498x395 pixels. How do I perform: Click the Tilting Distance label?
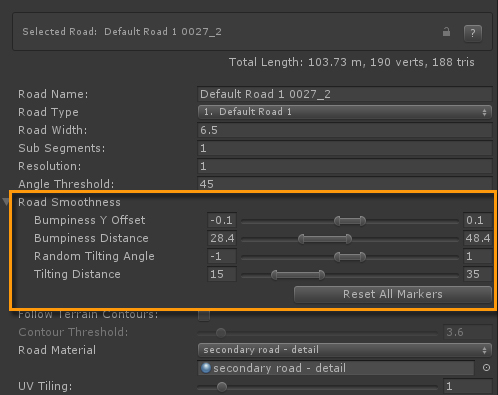77,274
